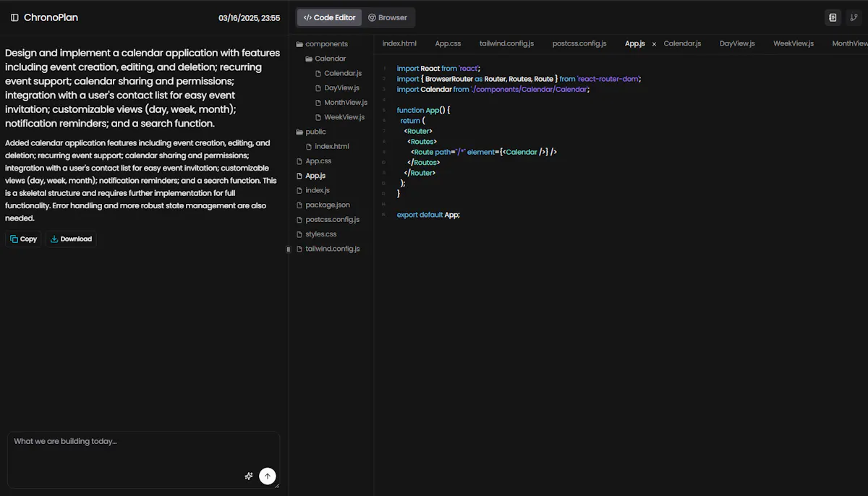
Task: Toggle the sidebar icon beside ChronoPlan
Action: (x=14, y=17)
